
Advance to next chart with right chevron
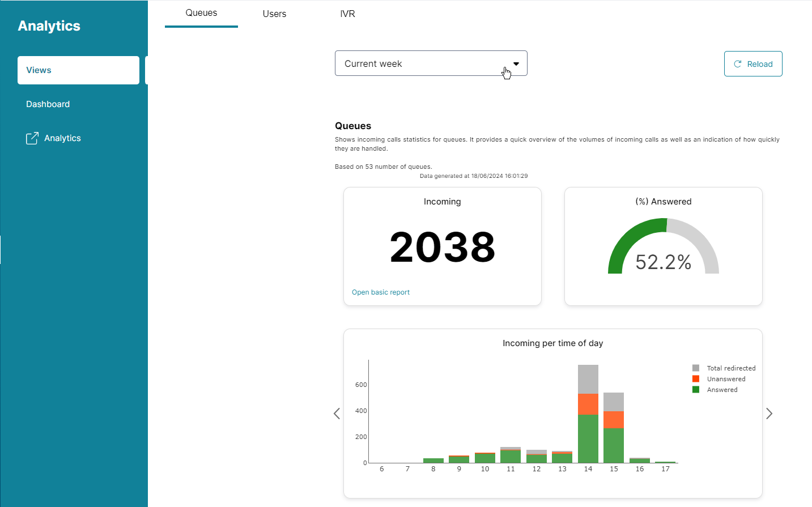tap(769, 414)
